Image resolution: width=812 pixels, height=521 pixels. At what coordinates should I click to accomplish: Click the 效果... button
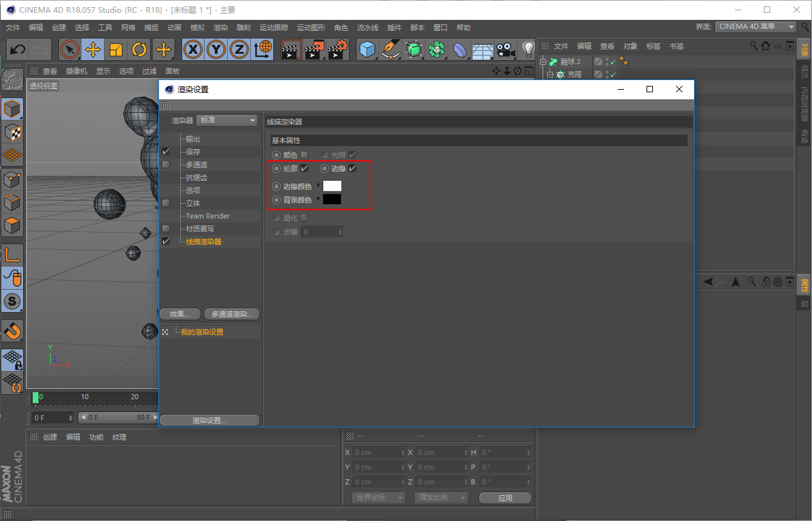180,314
